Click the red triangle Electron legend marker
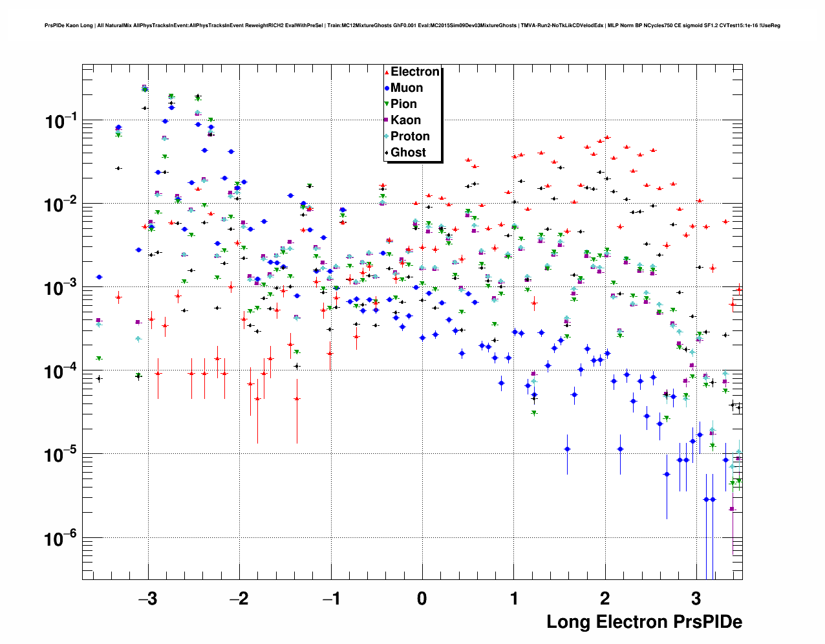Viewport: 825px width, 644px height. point(387,72)
